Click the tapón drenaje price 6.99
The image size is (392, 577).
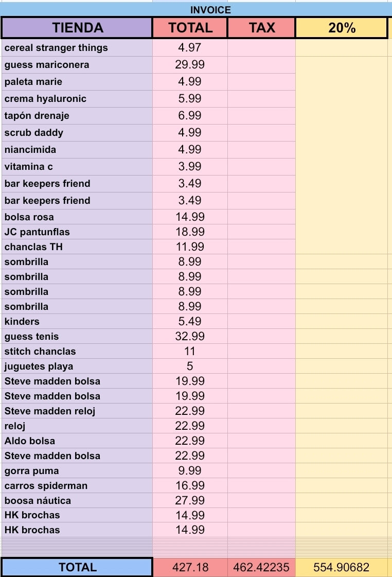click(190, 115)
